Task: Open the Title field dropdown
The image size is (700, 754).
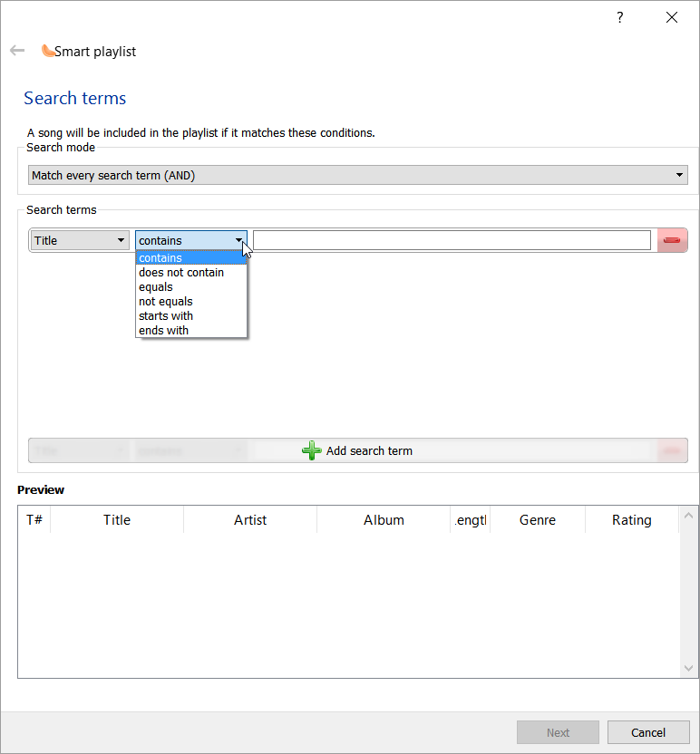Action: [80, 240]
